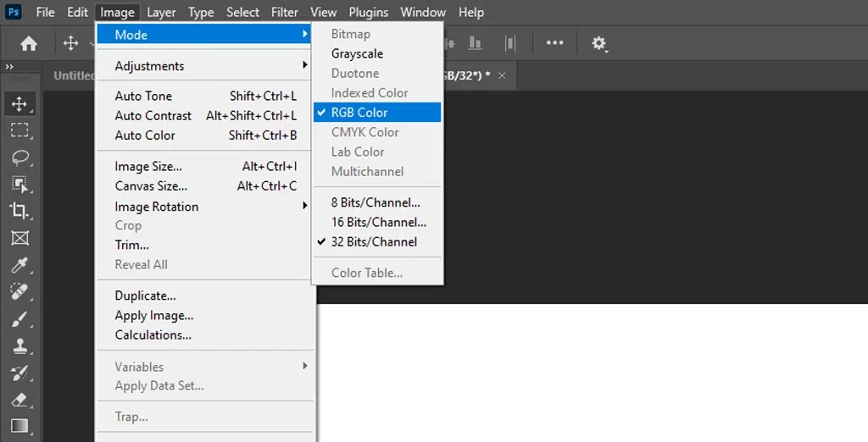Select the Frame tool
868x442 pixels.
pos(20,238)
